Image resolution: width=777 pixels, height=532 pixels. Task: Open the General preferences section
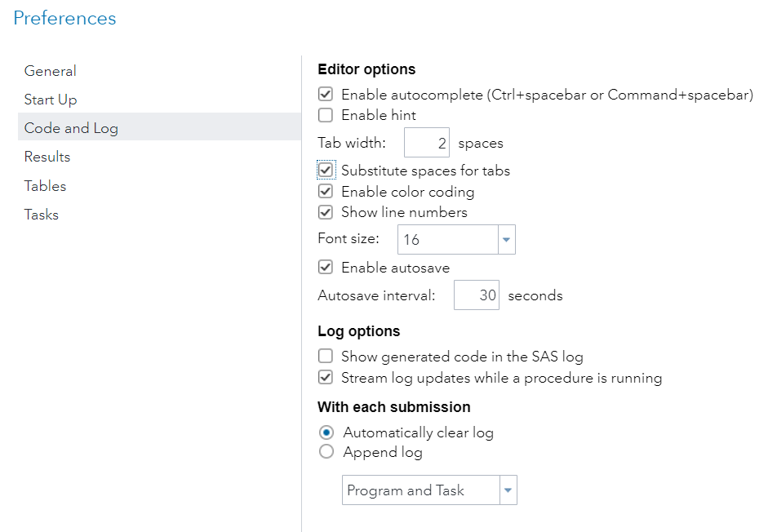(51, 71)
